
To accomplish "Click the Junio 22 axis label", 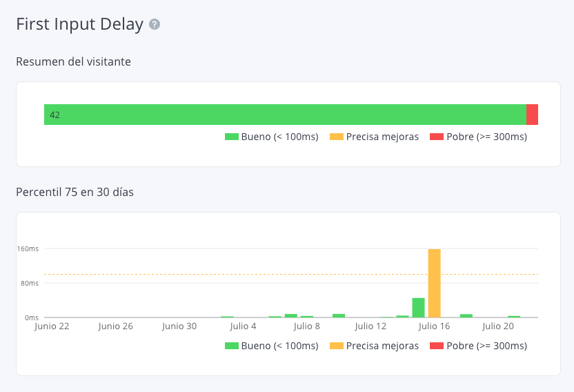I will [x=52, y=326].
